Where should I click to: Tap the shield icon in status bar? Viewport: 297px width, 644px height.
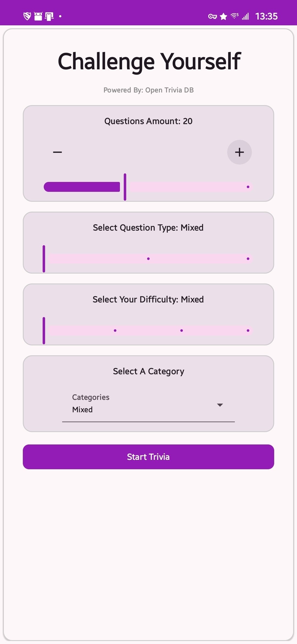coord(27,16)
